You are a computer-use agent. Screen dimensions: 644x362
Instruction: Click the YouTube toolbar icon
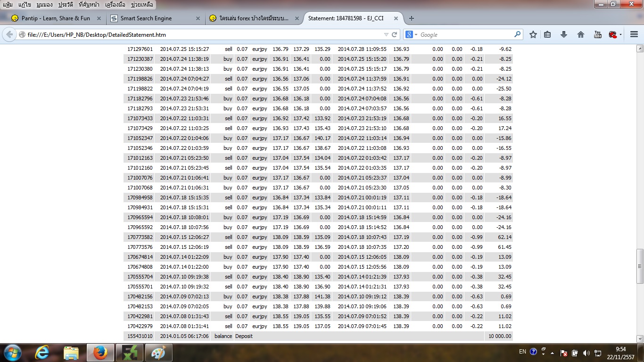[597, 34]
